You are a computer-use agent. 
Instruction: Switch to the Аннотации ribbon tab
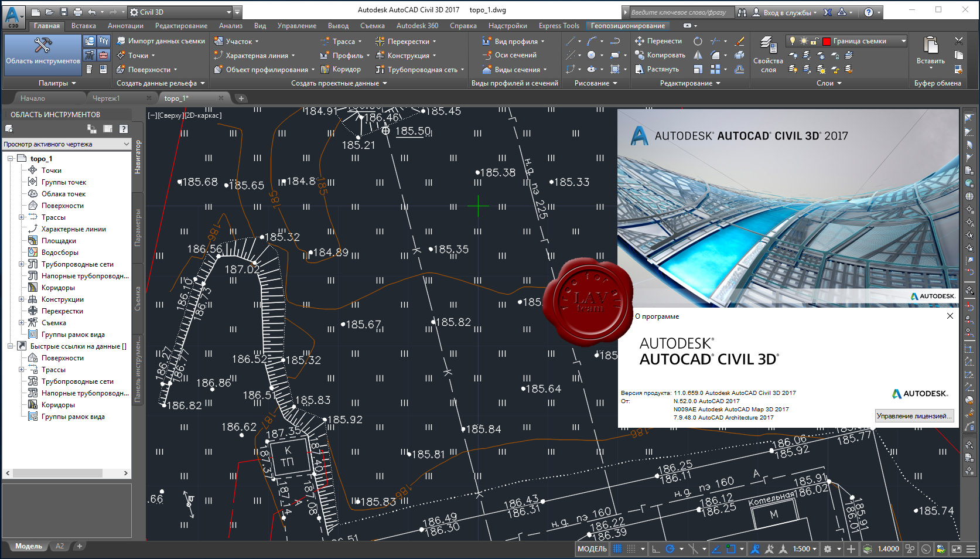click(x=125, y=26)
